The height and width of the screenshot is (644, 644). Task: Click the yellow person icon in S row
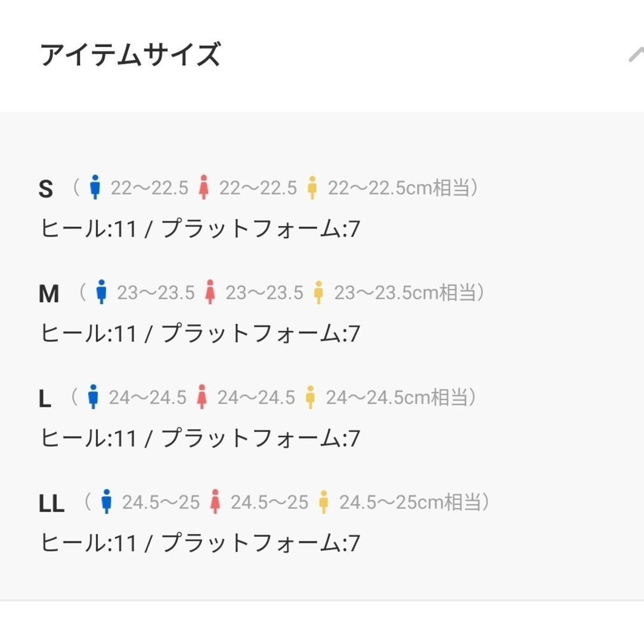[312, 188]
